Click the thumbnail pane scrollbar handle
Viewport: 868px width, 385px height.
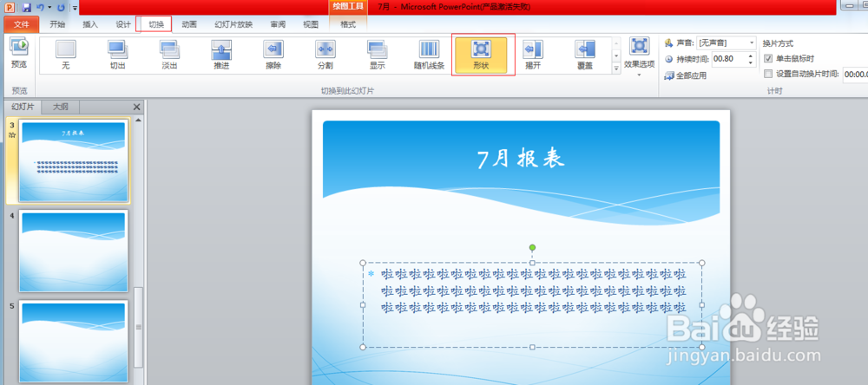tap(138, 328)
